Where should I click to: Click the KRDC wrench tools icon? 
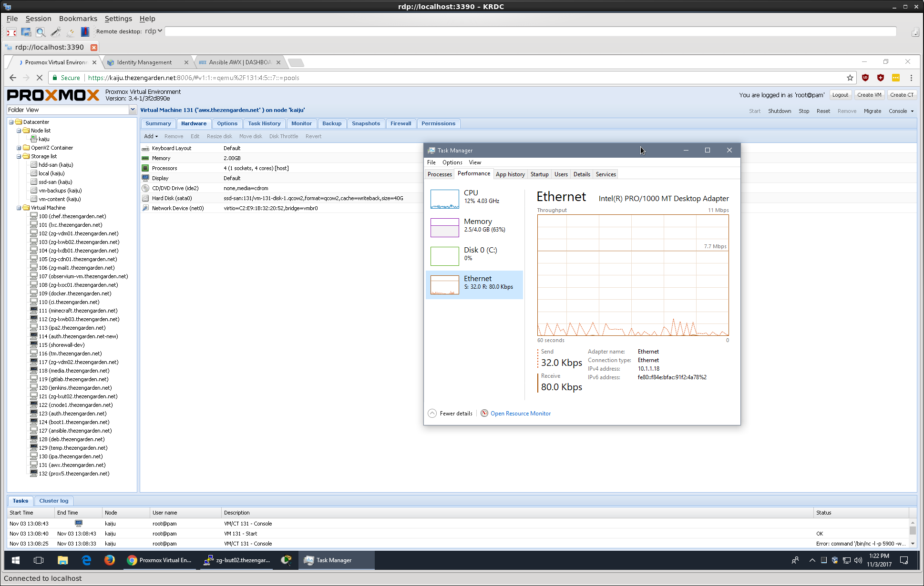coord(55,32)
